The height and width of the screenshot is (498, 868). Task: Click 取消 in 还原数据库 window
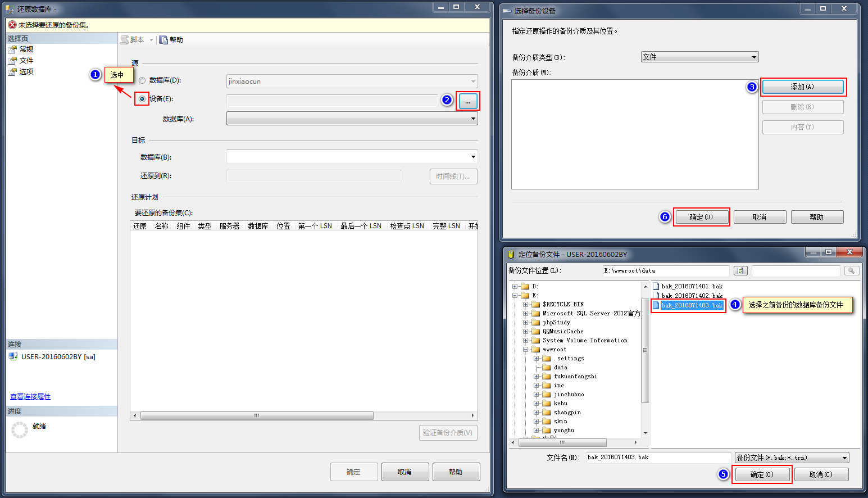pos(405,472)
